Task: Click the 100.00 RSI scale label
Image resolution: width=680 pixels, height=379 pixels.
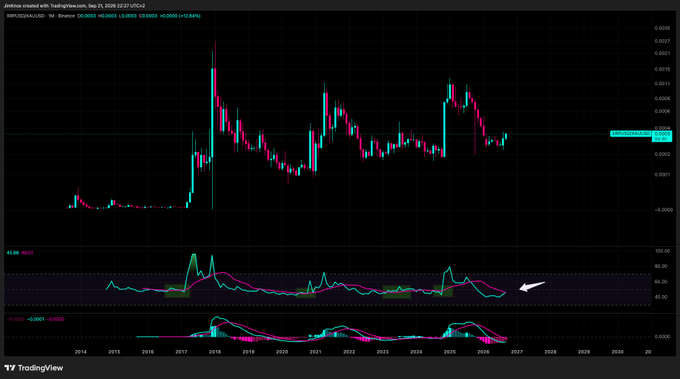Action: point(662,251)
